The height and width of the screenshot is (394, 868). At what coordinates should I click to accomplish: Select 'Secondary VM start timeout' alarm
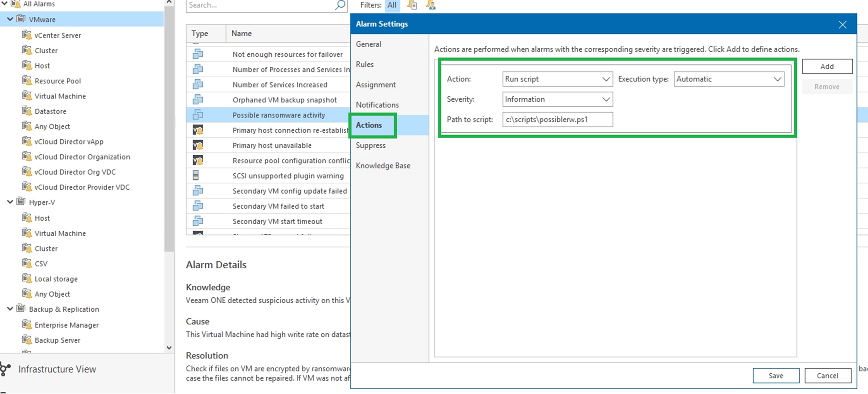(268, 221)
